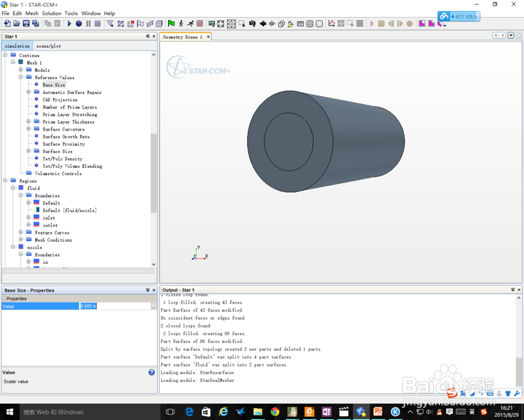Image resolution: width=524 pixels, height=420 pixels.
Task: Click the Task View taskbar icon
Action: [170, 412]
